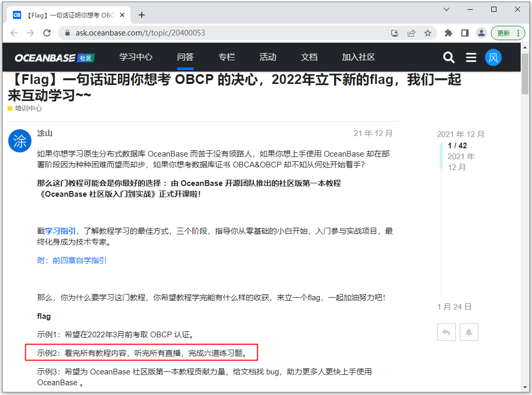This screenshot has width=532, height=395.
Task: Click timeline start date 2021 年 12 月
Action: pyautogui.click(x=460, y=134)
